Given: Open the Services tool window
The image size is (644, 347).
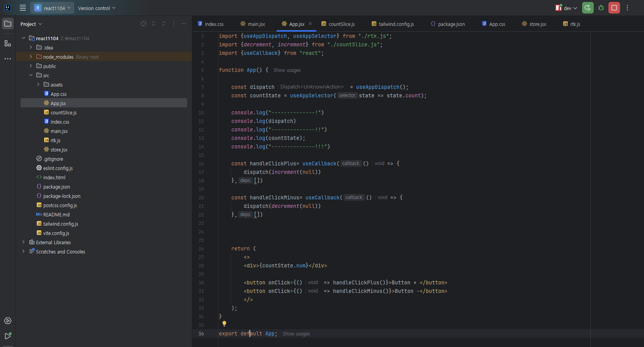Looking at the screenshot, I should pos(8,321).
